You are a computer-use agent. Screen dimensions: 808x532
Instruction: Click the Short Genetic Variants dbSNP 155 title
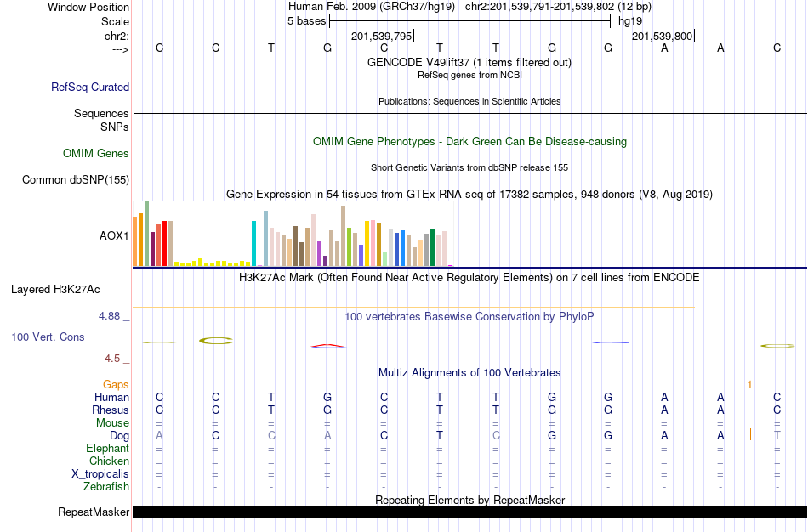469,167
